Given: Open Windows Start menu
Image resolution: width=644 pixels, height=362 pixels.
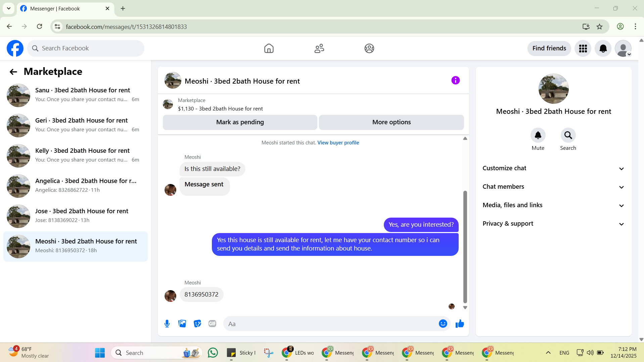Looking at the screenshot, I should 100,353.
